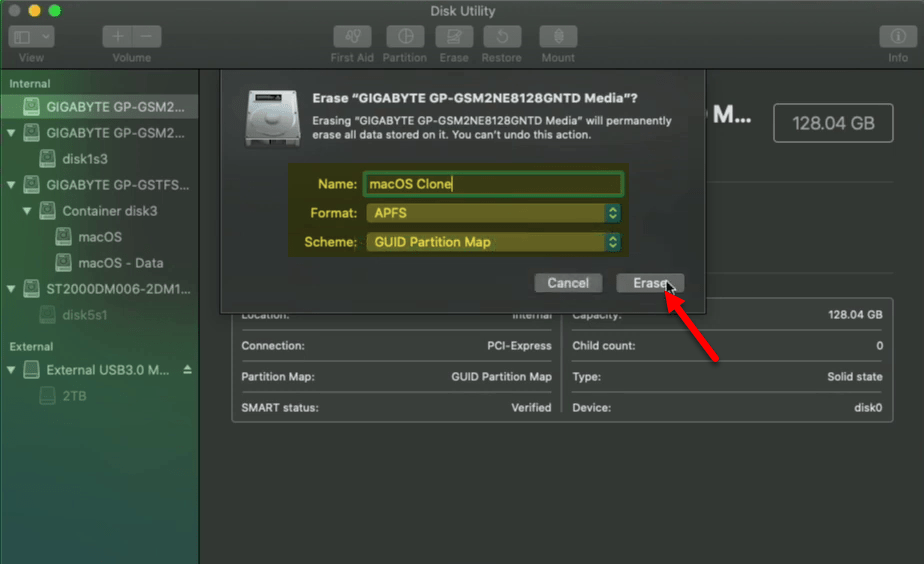Collapse Container disk3 triangle

pyautogui.click(x=27, y=211)
